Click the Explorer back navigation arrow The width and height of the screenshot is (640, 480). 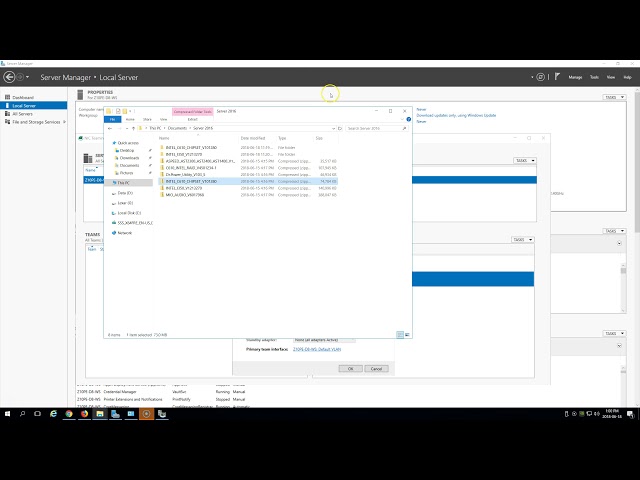click(x=110, y=128)
